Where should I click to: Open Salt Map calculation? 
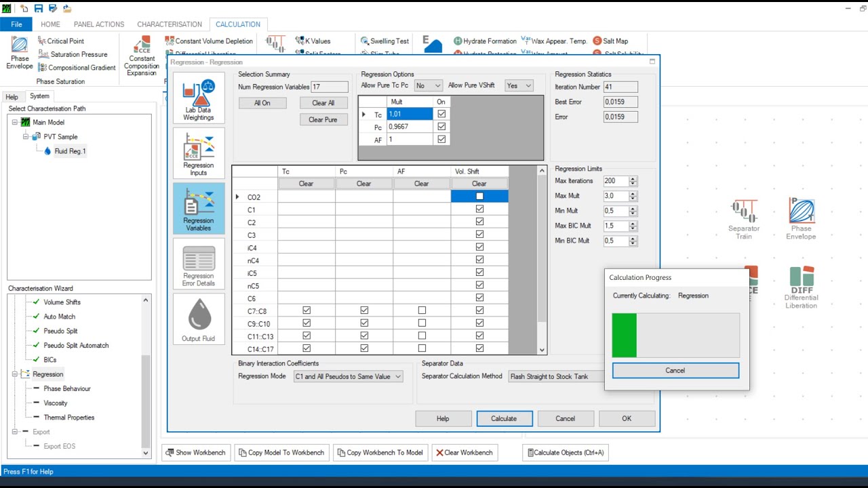[x=610, y=41]
